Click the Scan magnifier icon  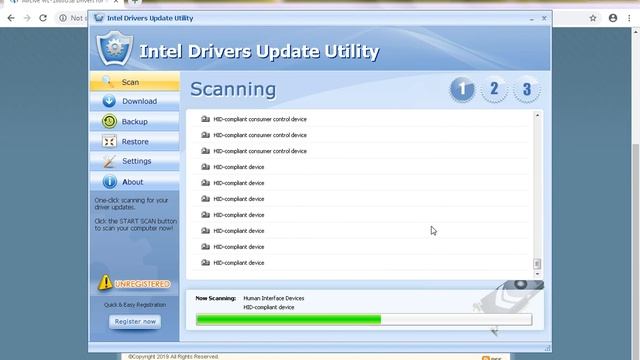(108, 81)
